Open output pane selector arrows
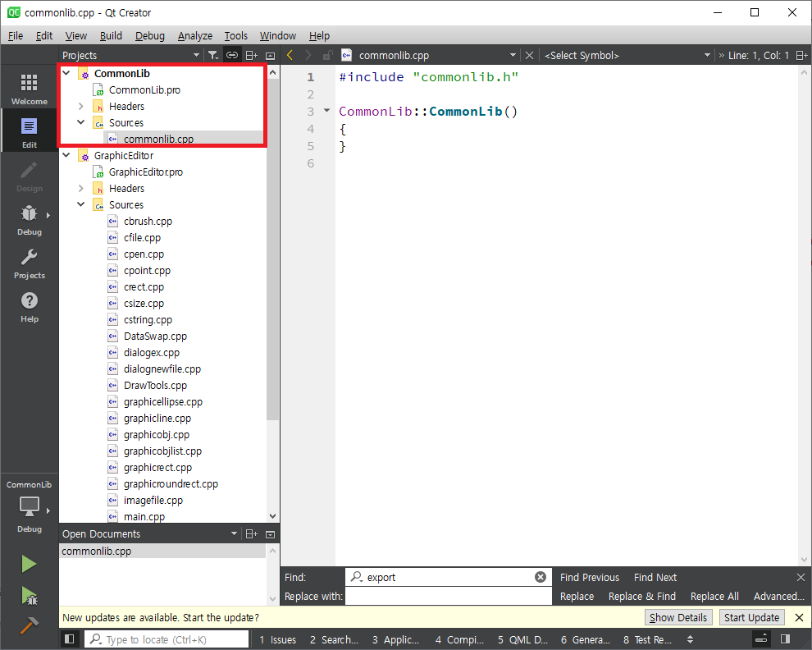The height and width of the screenshot is (650, 812). coord(690,639)
